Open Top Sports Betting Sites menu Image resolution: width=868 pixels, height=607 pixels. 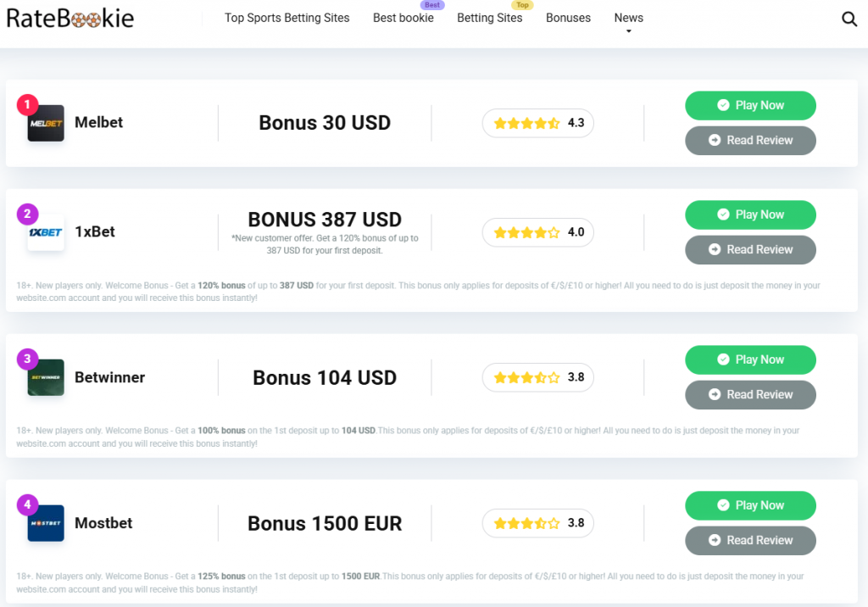pos(287,18)
